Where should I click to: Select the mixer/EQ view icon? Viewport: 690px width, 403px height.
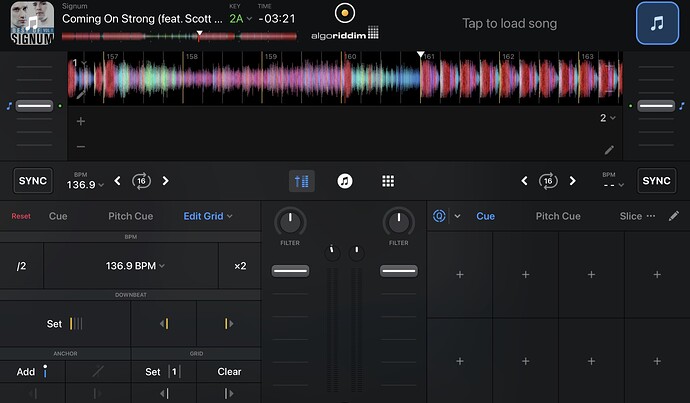(x=301, y=181)
